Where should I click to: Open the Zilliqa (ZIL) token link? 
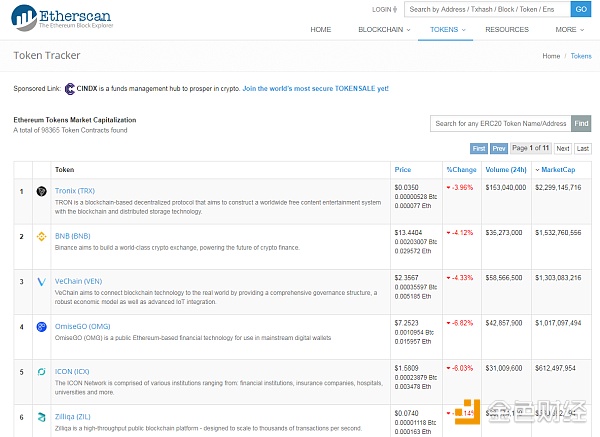click(x=73, y=417)
